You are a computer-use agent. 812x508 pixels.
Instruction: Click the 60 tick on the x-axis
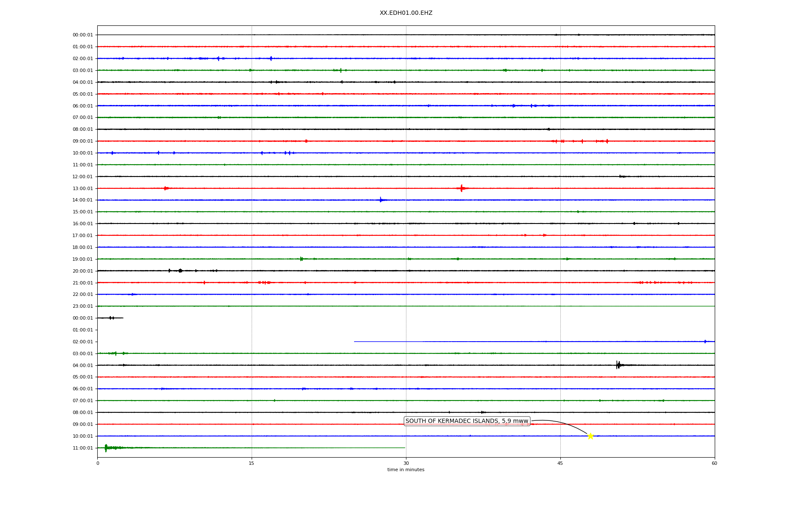(714, 463)
